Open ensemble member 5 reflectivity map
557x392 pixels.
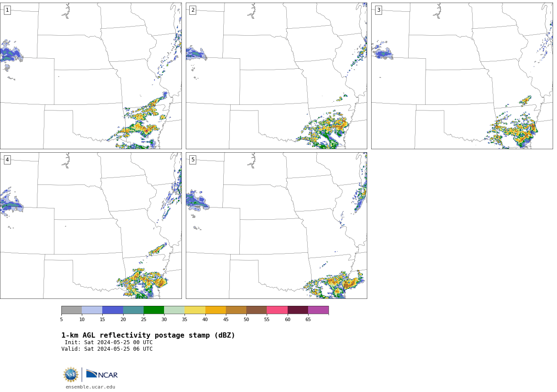276,225
